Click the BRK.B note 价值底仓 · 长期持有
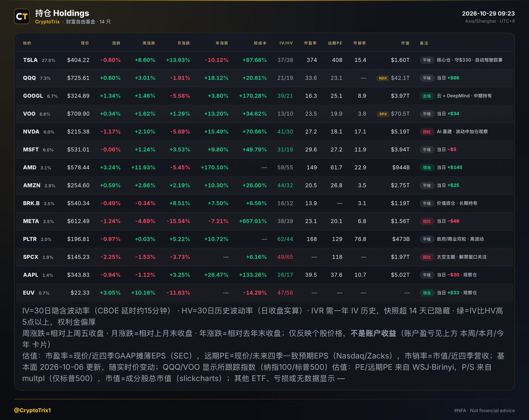The height and width of the screenshot is (420, 529). coord(457,203)
